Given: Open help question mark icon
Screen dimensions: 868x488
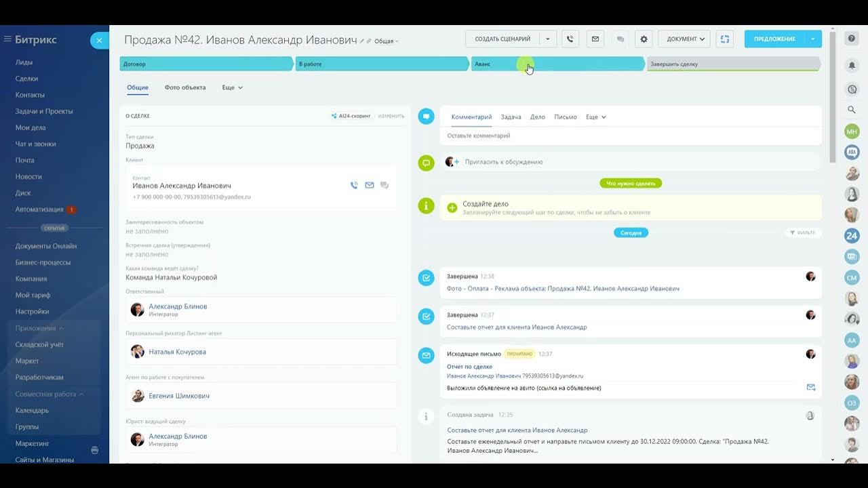Looking at the screenshot, I should point(852,39).
